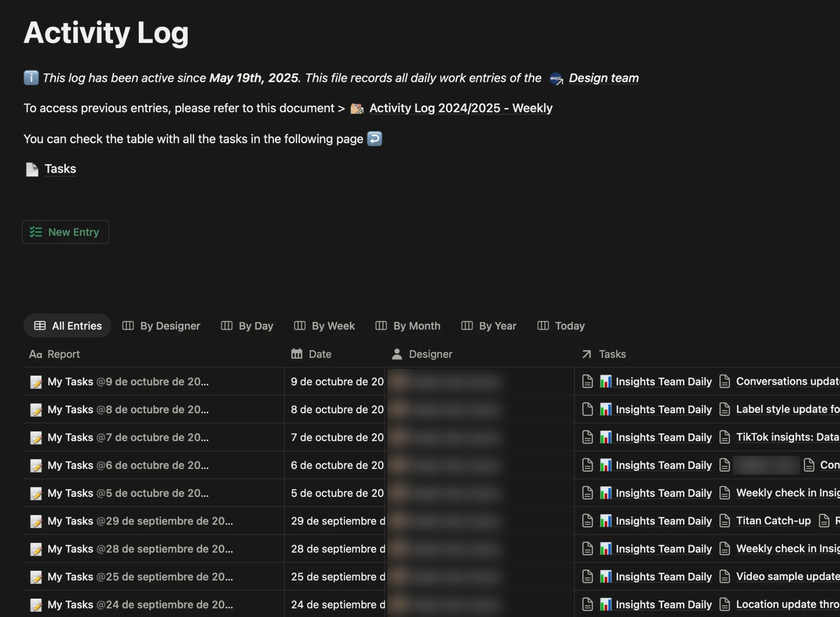Click the Activity Log folder icon
Viewport: 840px width, 617px height.
tap(357, 108)
